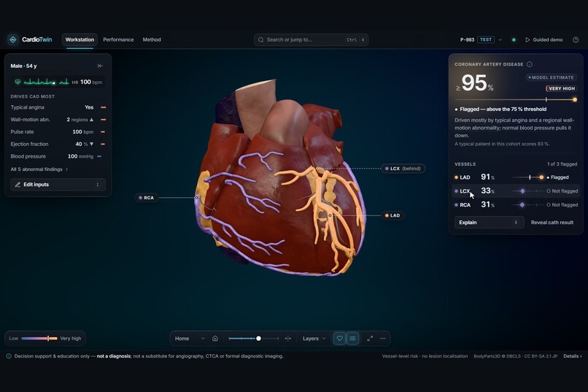Image resolution: width=588 pixels, height=392 pixels.
Task: Switch to the Workstation tab
Action: point(80,39)
